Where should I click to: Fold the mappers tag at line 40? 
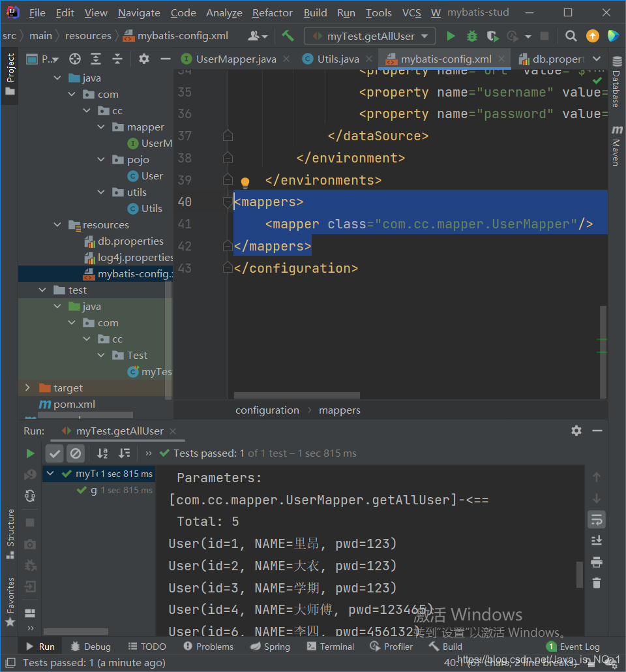point(228,202)
